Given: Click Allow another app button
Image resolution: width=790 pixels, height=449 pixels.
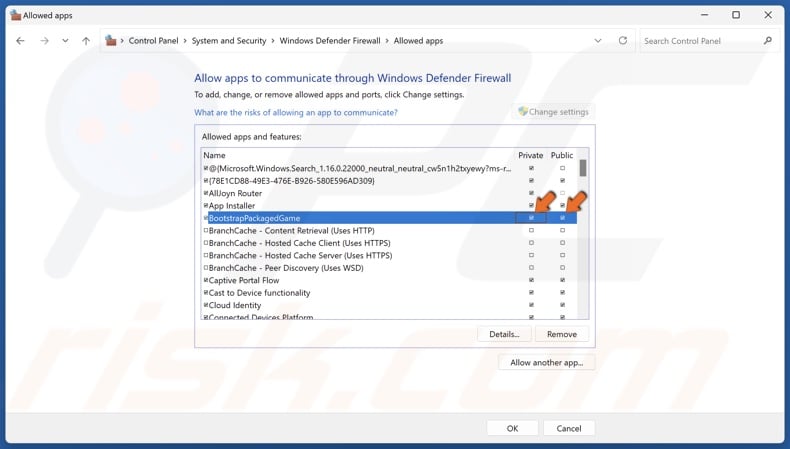Looking at the screenshot, I should (546, 363).
